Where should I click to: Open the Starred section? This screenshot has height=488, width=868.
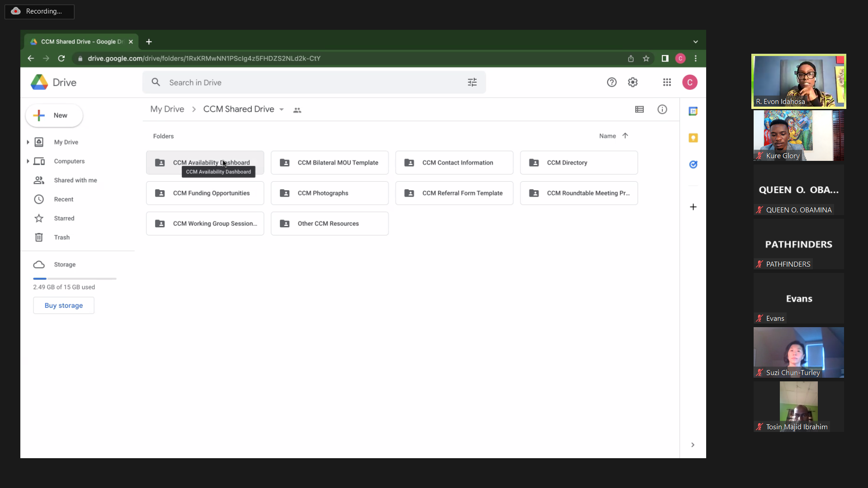[x=64, y=218]
